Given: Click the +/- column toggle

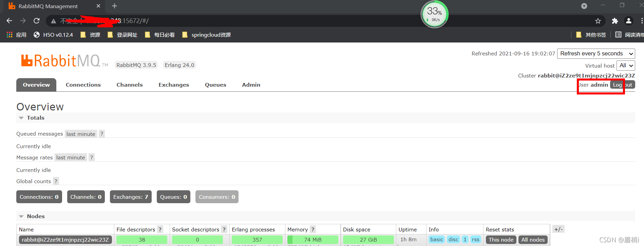Looking at the screenshot, I should [558, 229].
